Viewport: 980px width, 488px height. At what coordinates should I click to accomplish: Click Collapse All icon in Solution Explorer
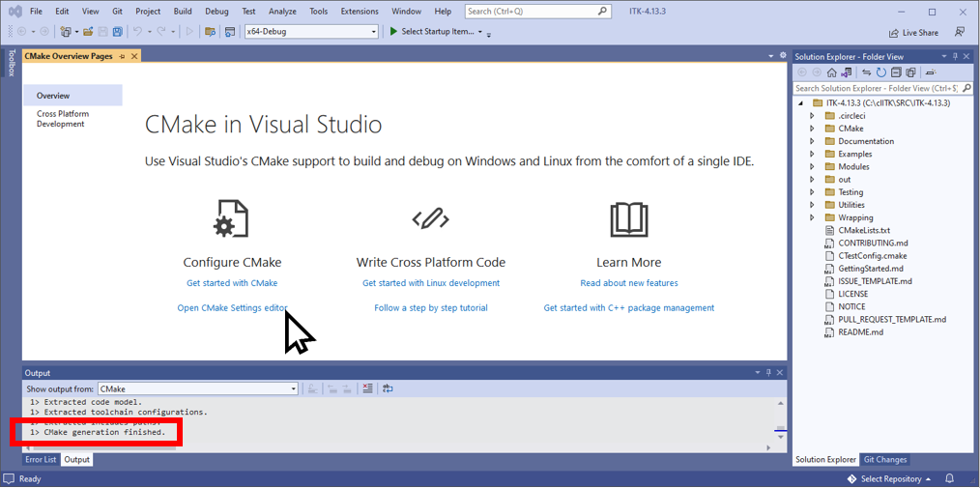896,72
